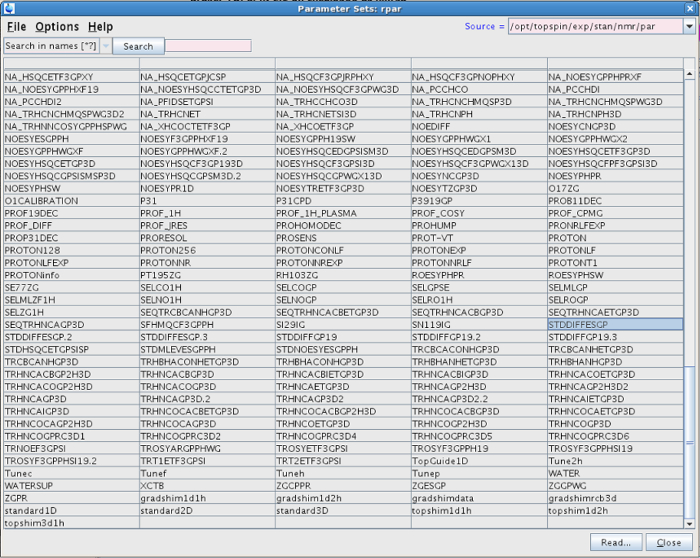
Task: Select the NOESYPHPR parameter set
Action: coord(615,176)
